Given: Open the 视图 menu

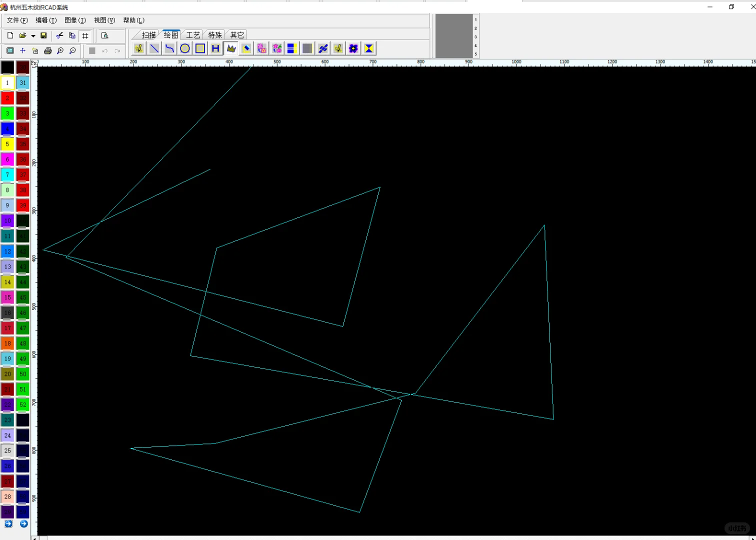Looking at the screenshot, I should (x=104, y=20).
